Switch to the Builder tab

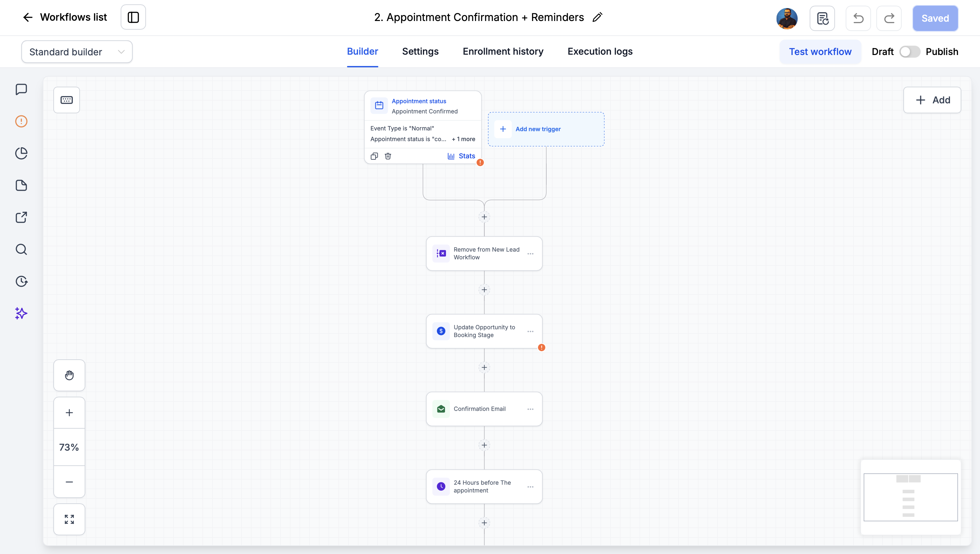coord(362,51)
